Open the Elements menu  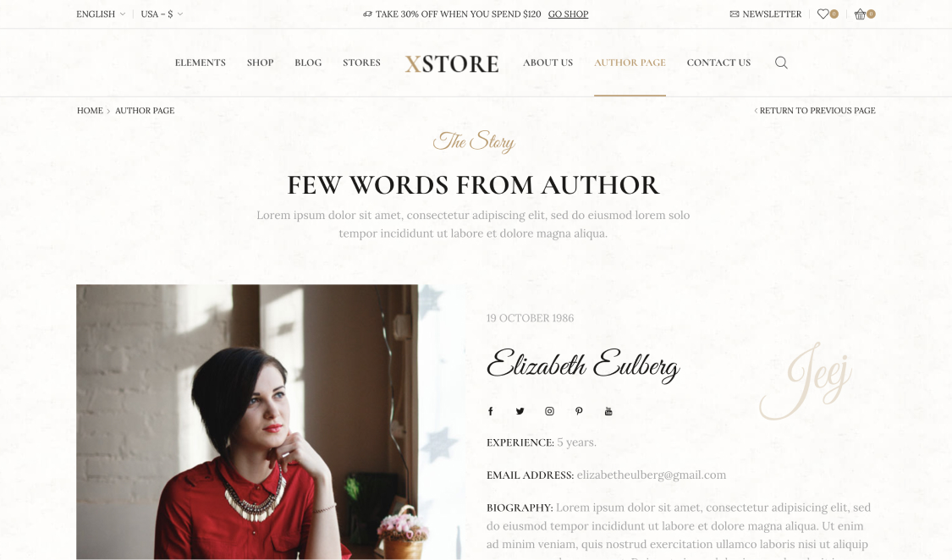click(201, 63)
